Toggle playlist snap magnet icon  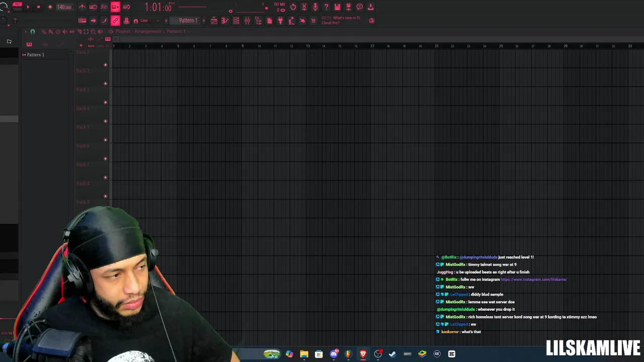tap(33, 32)
